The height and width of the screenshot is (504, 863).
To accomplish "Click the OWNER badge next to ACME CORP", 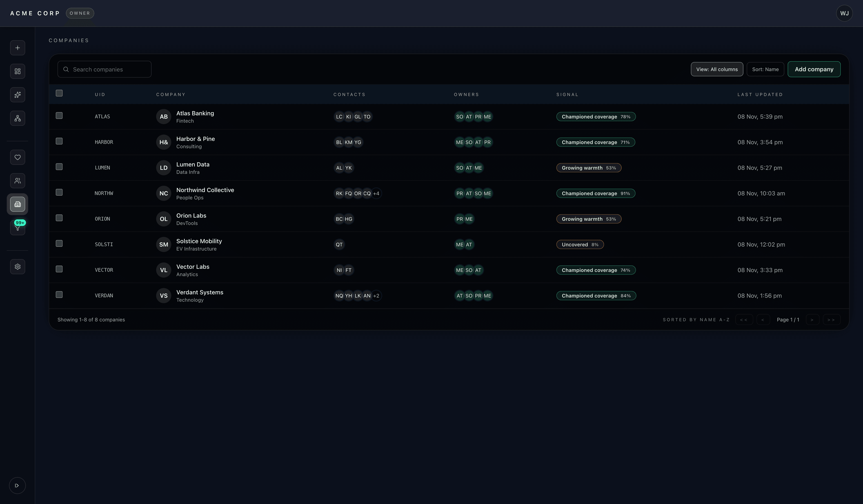I will click(80, 13).
